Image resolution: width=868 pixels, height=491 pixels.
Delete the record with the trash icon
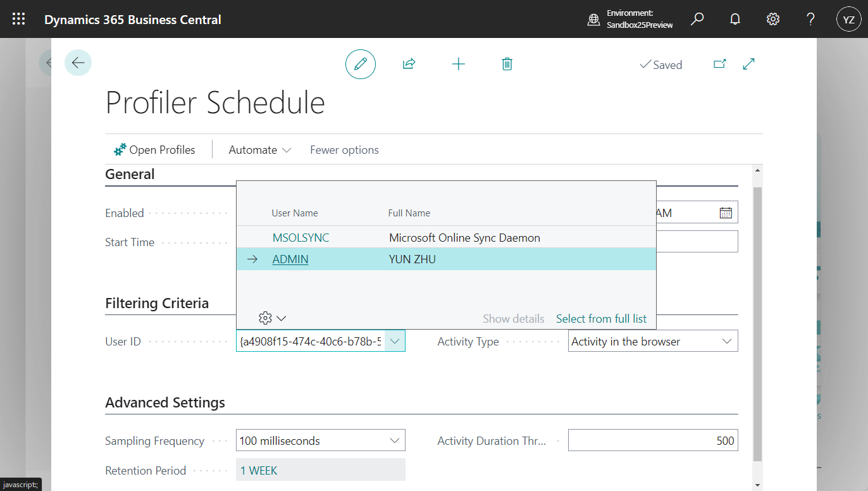[x=506, y=63]
